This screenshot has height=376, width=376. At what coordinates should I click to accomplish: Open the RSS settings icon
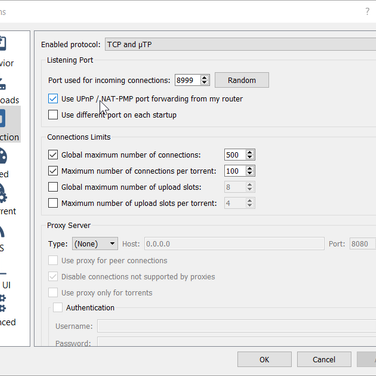(x=2, y=231)
